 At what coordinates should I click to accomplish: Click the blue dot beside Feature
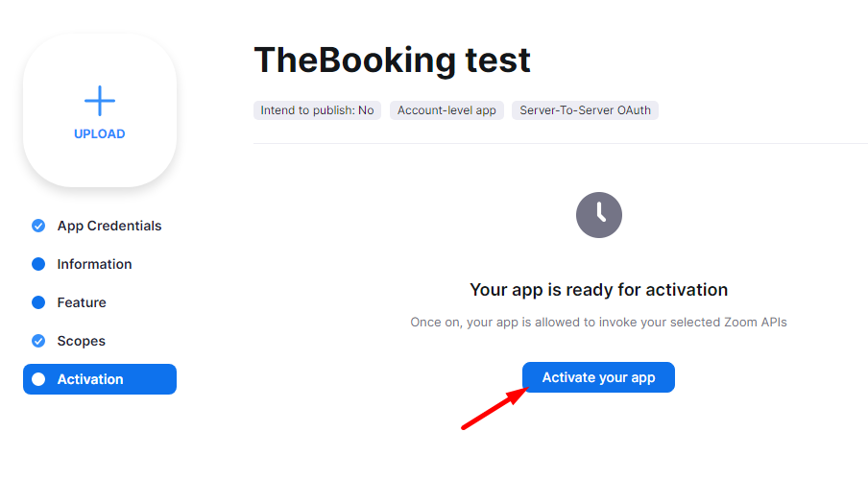click(38, 302)
